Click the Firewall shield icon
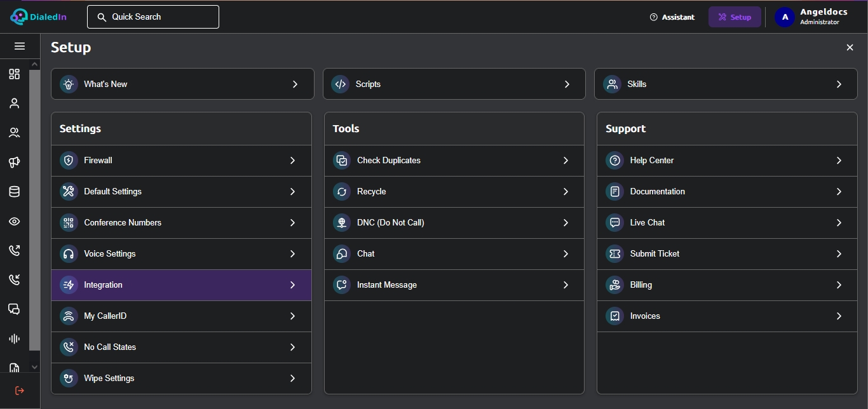 69,161
